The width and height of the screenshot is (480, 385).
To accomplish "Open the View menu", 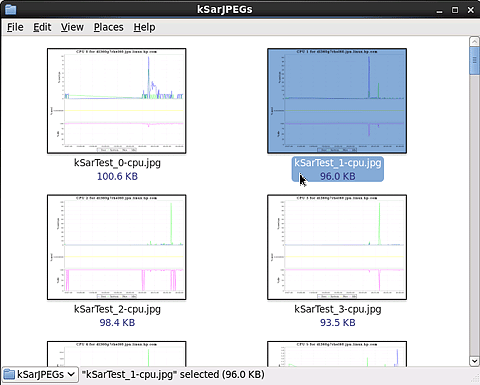I will pyautogui.click(x=72, y=27).
